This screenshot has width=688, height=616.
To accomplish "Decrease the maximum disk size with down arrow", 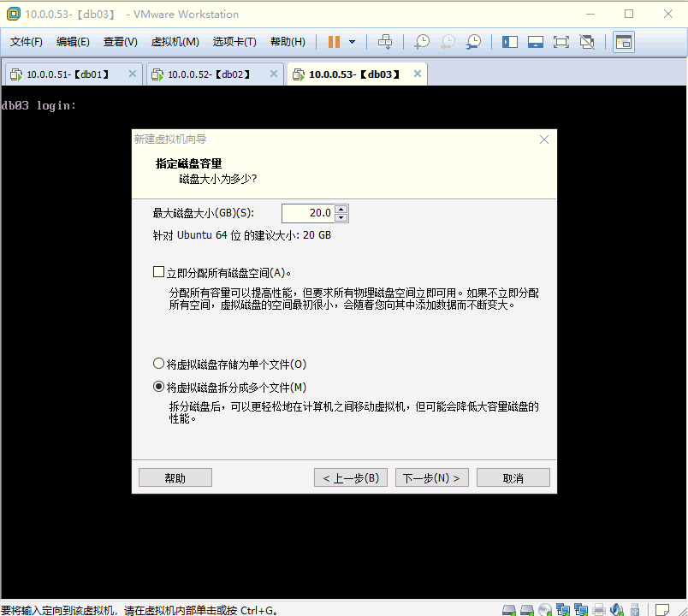I will click(341, 217).
